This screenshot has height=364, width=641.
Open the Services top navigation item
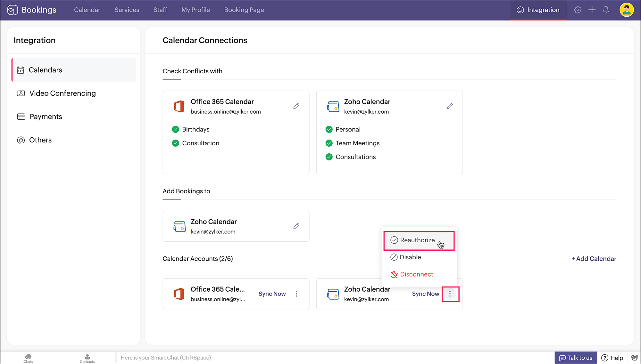127,10
